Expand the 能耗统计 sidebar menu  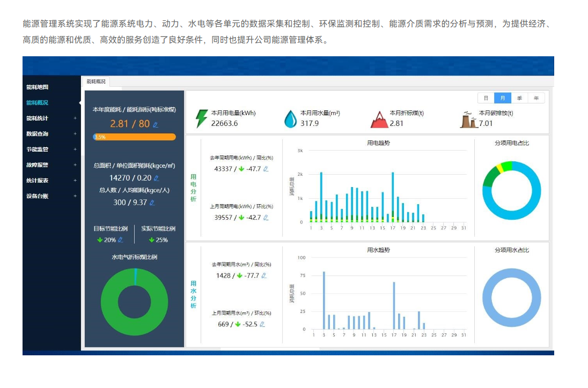[x=51, y=118]
